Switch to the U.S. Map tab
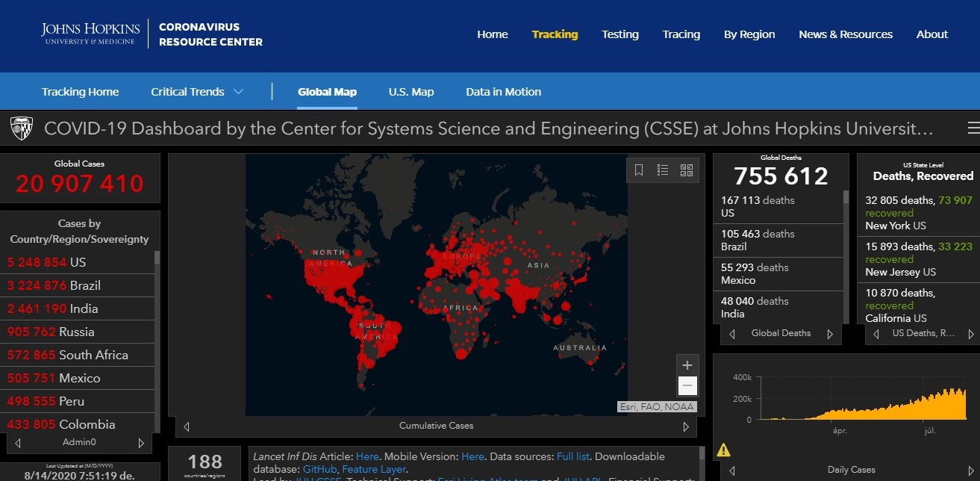980x481 pixels. (411, 92)
